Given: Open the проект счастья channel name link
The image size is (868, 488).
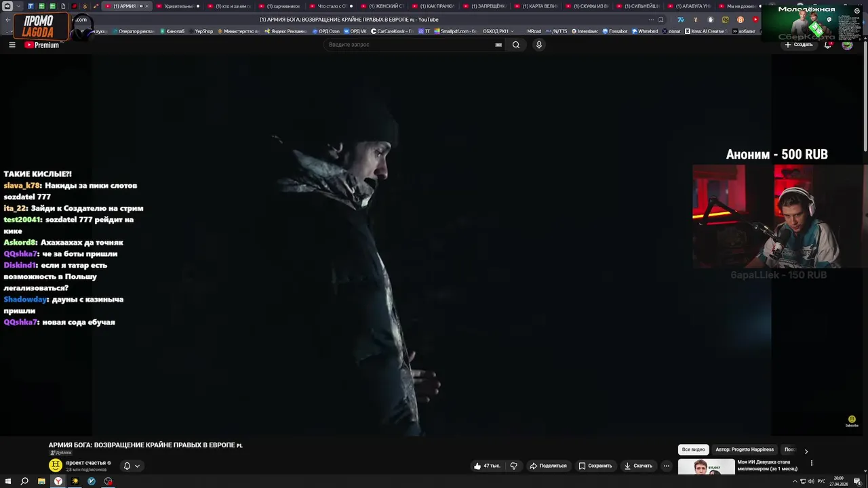Looking at the screenshot, I should point(85,463).
